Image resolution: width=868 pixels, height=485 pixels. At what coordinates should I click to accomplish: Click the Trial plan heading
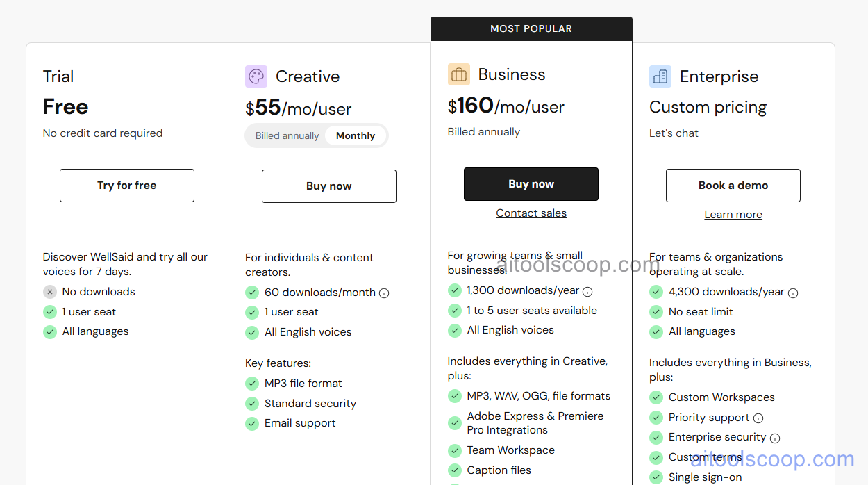point(58,76)
